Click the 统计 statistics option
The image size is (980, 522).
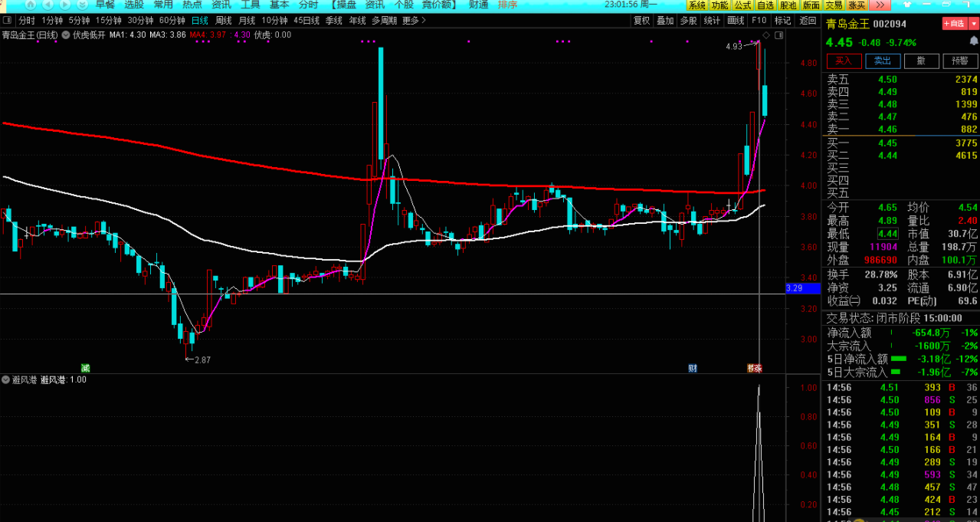click(712, 20)
